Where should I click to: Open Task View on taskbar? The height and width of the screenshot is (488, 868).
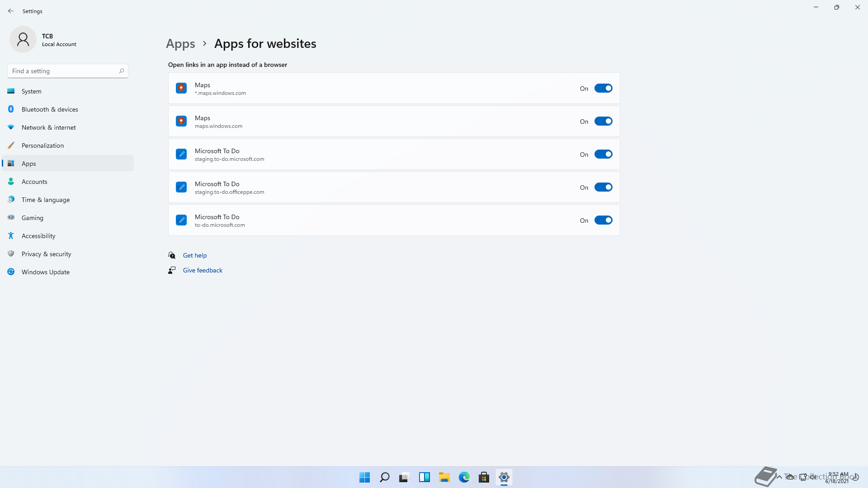coord(405,477)
